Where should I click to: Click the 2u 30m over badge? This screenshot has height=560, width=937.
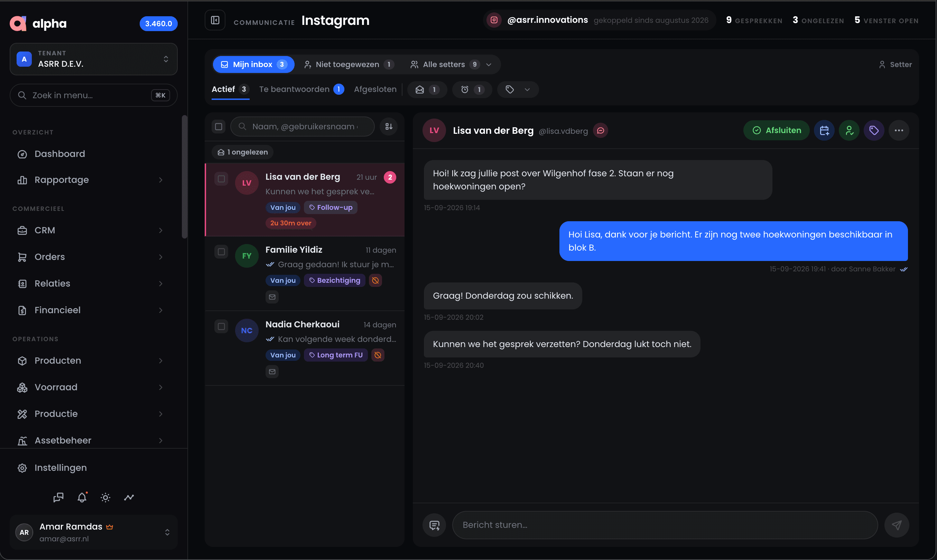point(290,223)
